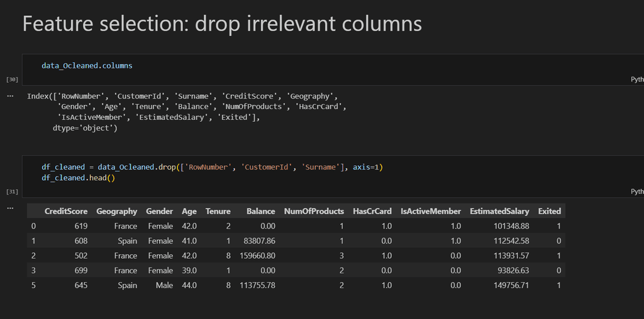Screen dimensions: 644x319
Task: Click the Geography column header
Action: coord(116,211)
